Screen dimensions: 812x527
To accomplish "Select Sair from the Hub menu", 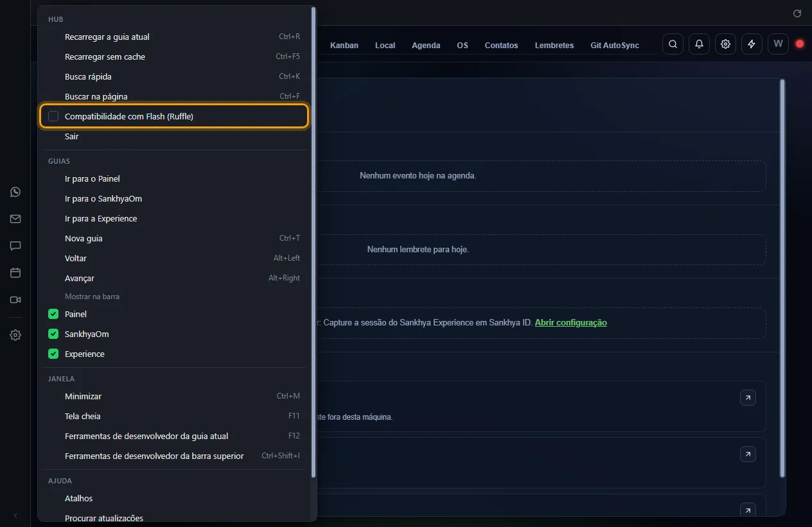I will point(175,136).
